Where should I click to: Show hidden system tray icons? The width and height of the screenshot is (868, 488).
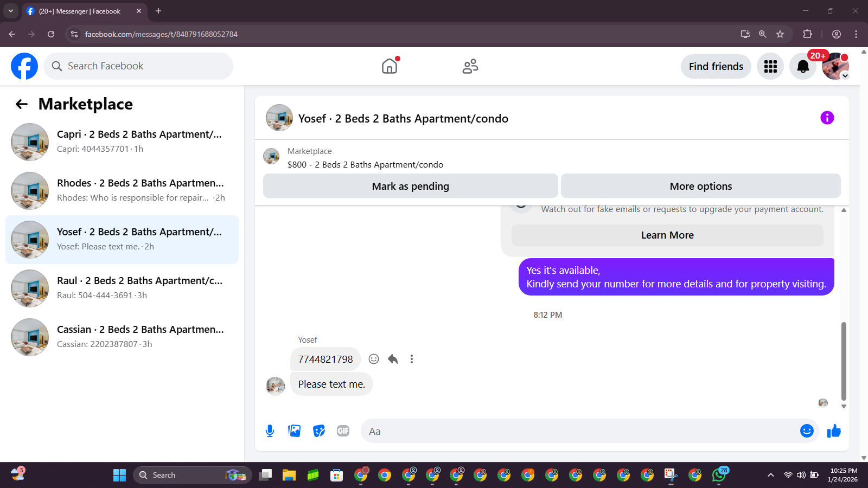tap(770, 475)
